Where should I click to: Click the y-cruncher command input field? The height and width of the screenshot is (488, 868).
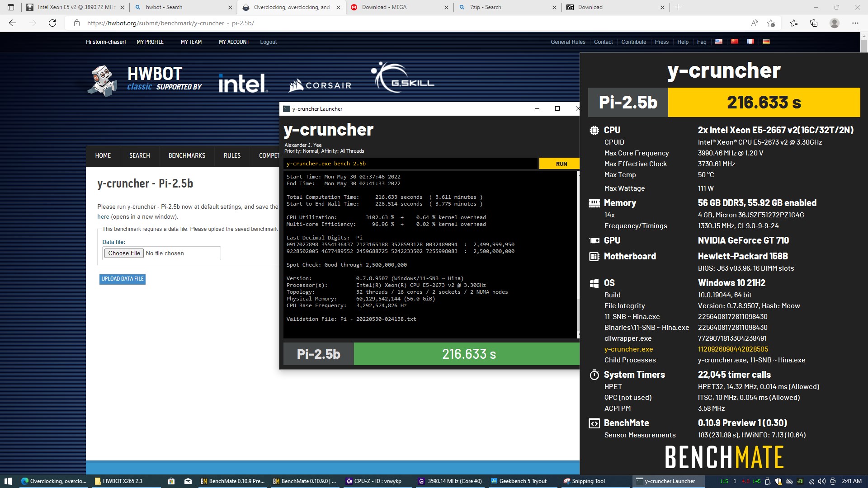410,164
